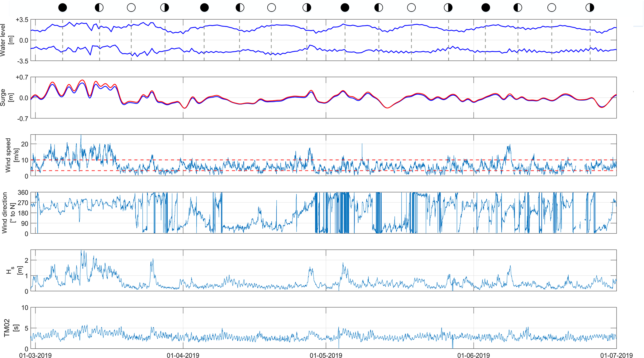This screenshot has height=358, width=644.
Task: Click the new moon above 01-06-2019
Action: coord(485,7)
